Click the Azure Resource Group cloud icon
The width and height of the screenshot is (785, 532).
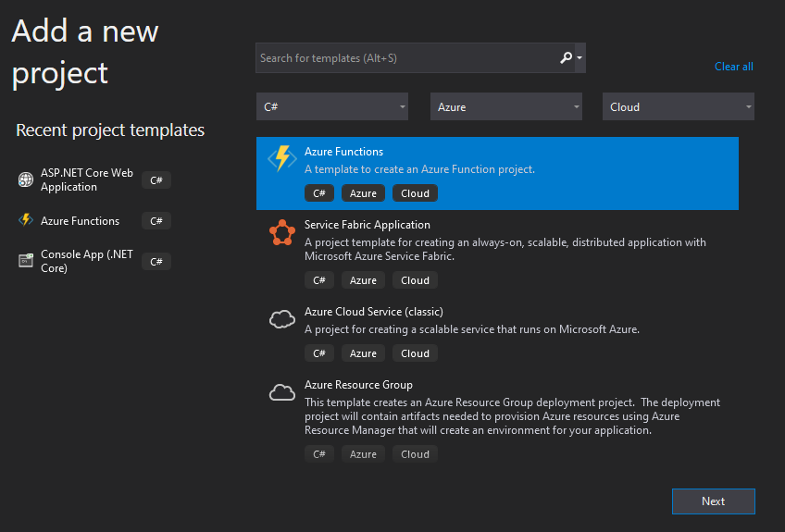click(x=282, y=393)
